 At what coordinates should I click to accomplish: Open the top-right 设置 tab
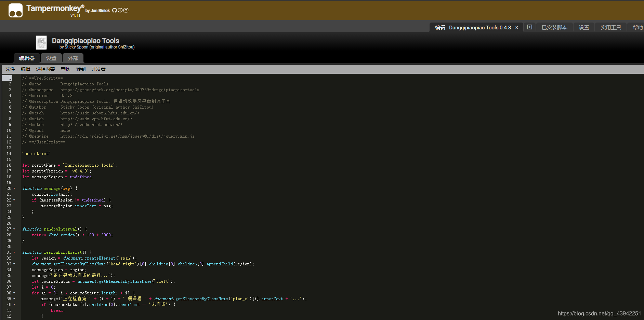tap(584, 28)
